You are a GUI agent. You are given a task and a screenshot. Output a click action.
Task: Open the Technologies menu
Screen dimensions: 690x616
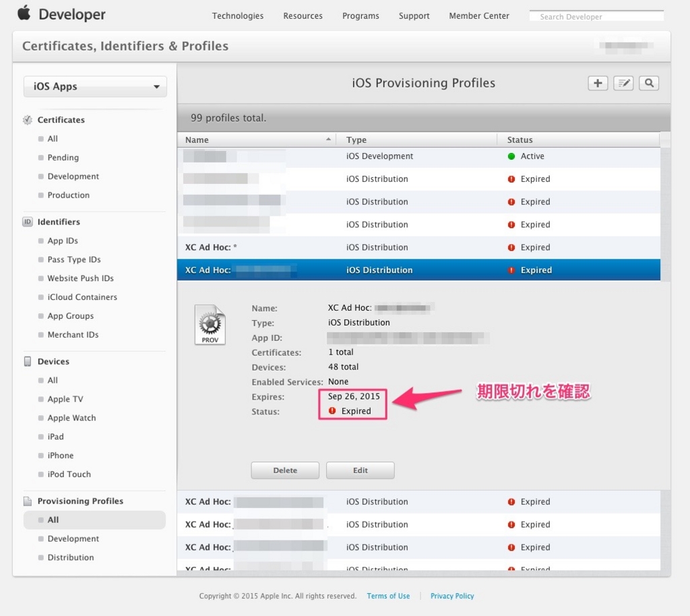point(238,16)
